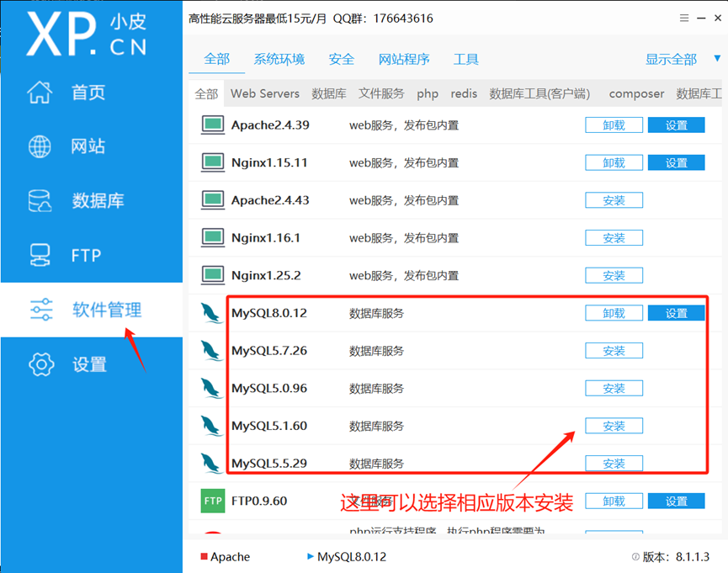Click the blue MySQL8.0.12 running indicator
Screen dimensions: 728x573
point(311,556)
